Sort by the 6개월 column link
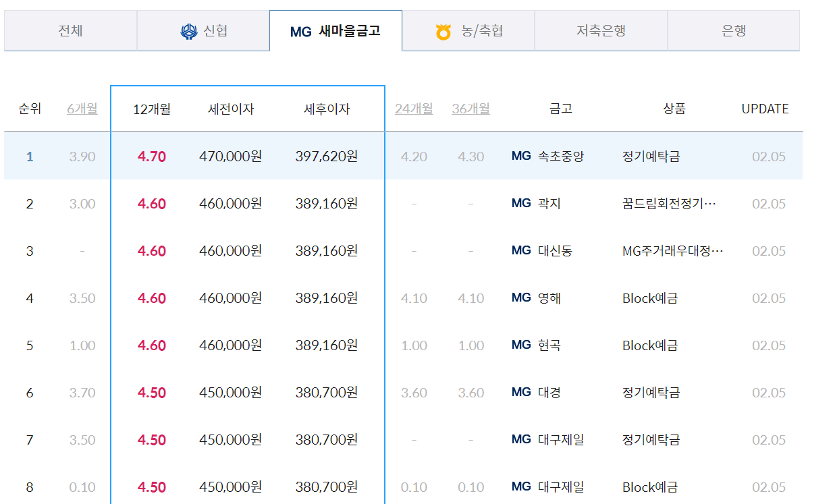This screenshot has width=833, height=504. [82, 109]
